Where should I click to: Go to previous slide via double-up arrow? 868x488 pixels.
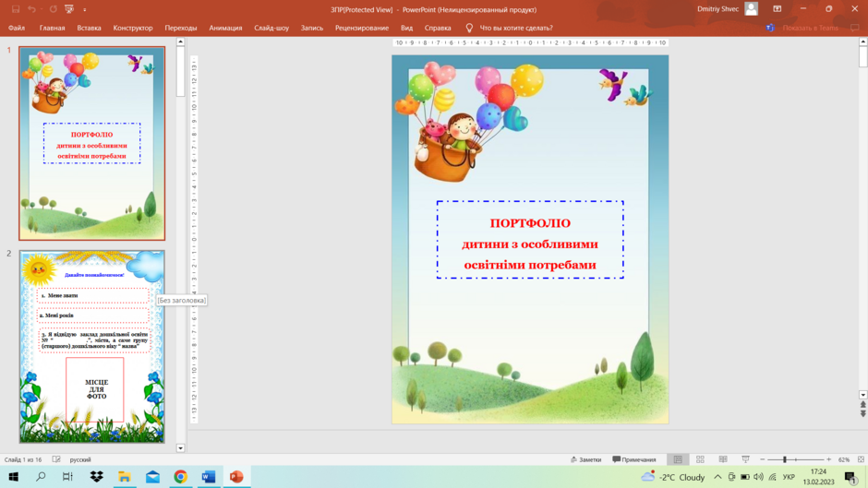coord(863,405)
